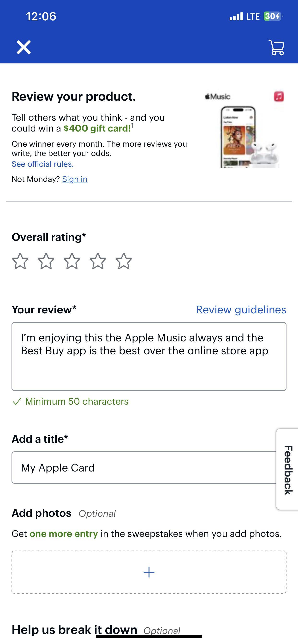Sign in to your account
Viewport: 298px width, 644px height.
74,179
